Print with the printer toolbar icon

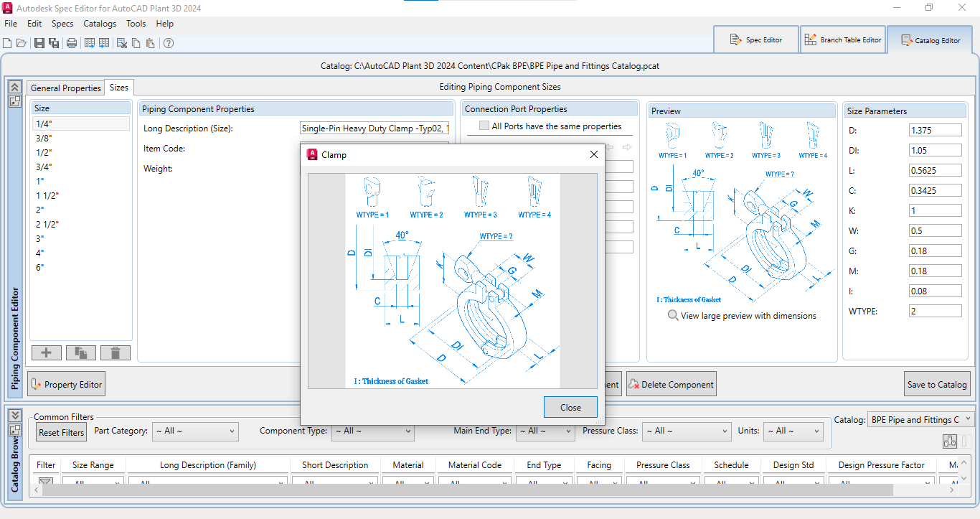tap(72, 43)
